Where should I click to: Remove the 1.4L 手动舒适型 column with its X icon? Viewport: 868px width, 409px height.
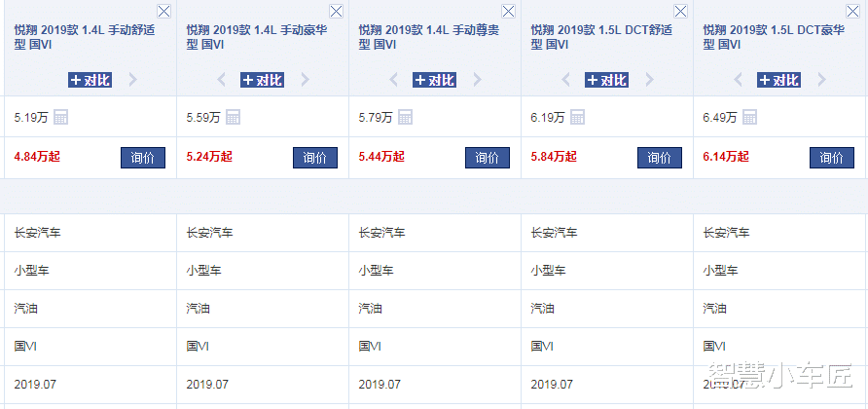(x=163, y=11)
